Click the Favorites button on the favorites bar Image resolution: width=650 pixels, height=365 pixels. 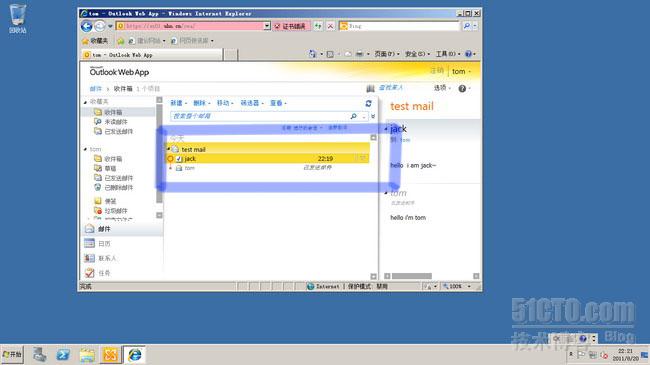tap(95, 41)
